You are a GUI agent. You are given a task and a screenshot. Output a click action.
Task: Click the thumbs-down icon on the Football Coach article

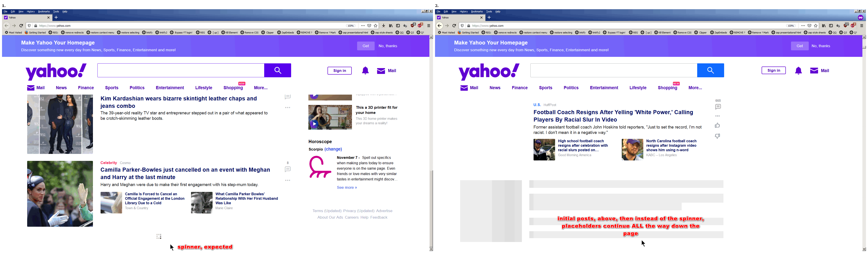[x=717, y=136]
